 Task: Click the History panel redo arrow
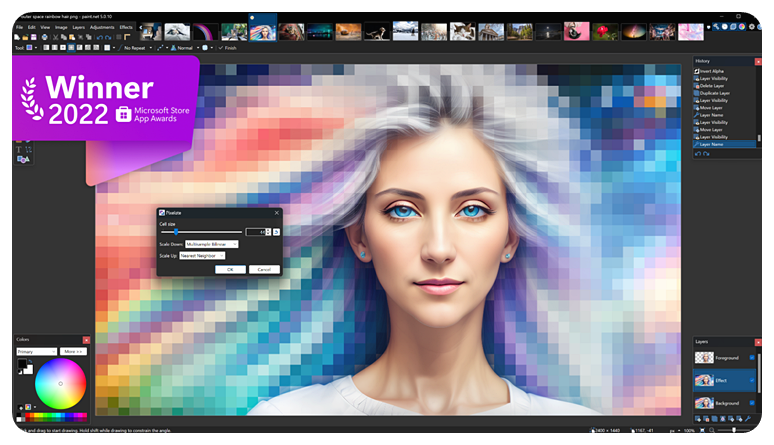click(706, 154)
